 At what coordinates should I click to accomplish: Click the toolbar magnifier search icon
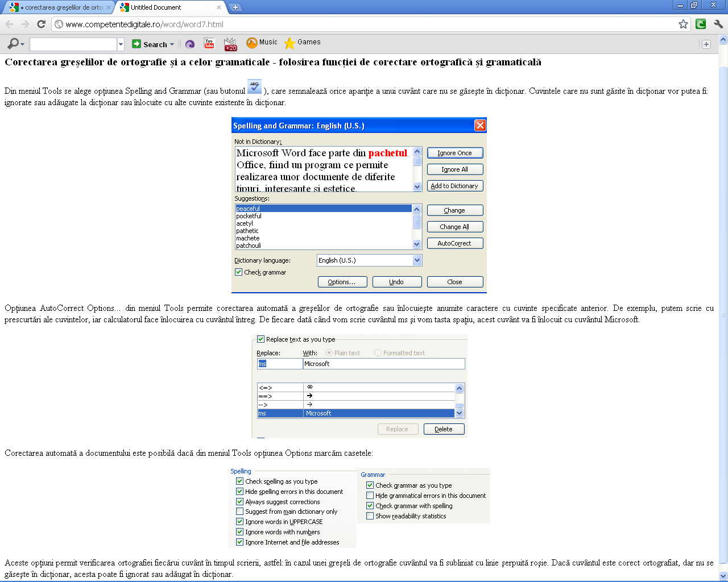point(13,44)
